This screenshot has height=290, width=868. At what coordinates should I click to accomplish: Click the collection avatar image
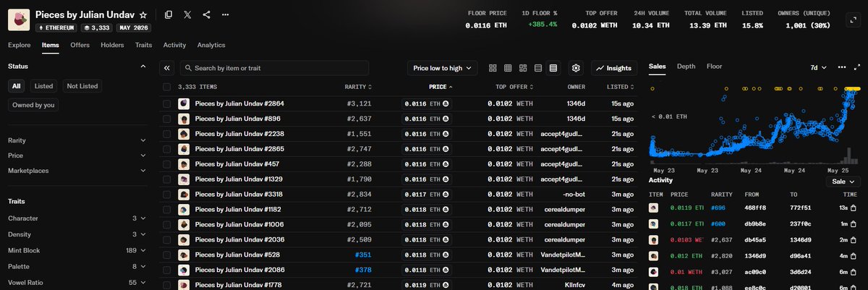pos(19,20)
